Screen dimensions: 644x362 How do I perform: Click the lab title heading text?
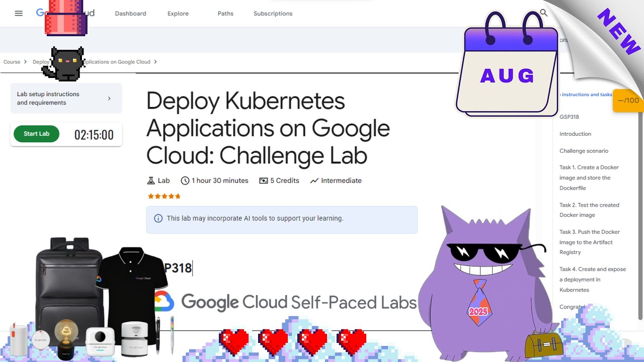268,129
